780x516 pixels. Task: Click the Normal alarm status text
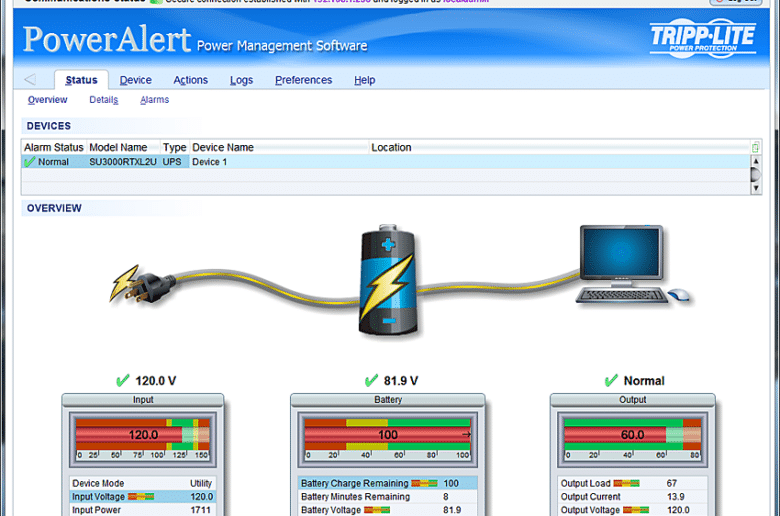tap(53, 162)
